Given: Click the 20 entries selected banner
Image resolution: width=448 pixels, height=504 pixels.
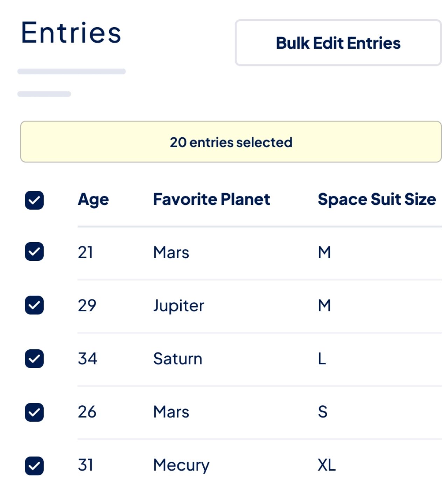Looking at the screenshot, I should (231, 142).
